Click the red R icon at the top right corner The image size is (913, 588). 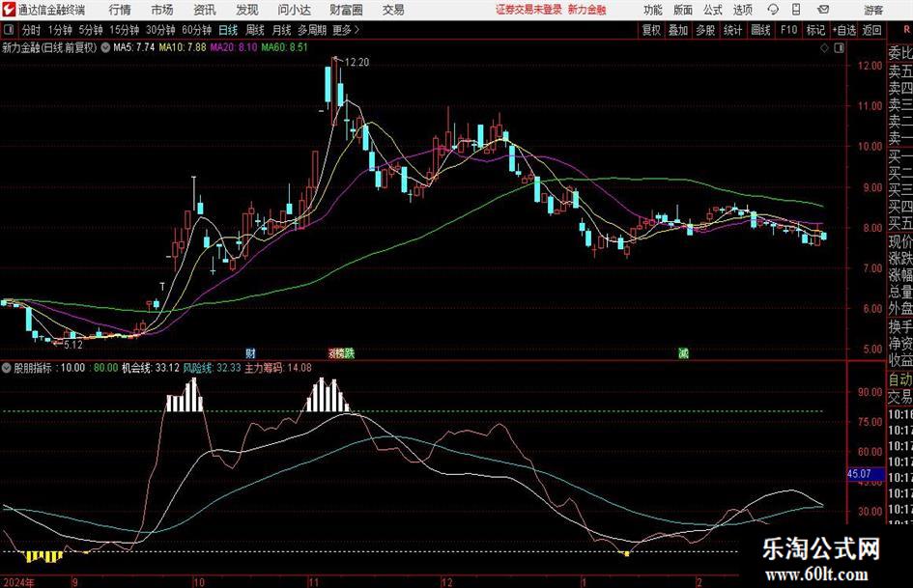906,30
